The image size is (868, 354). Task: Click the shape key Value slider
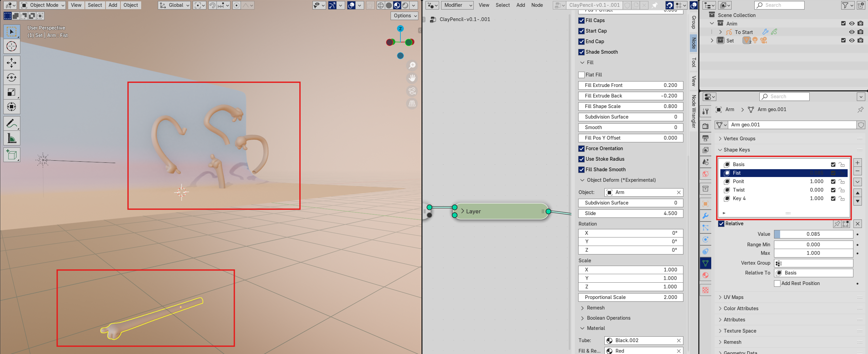813,234
